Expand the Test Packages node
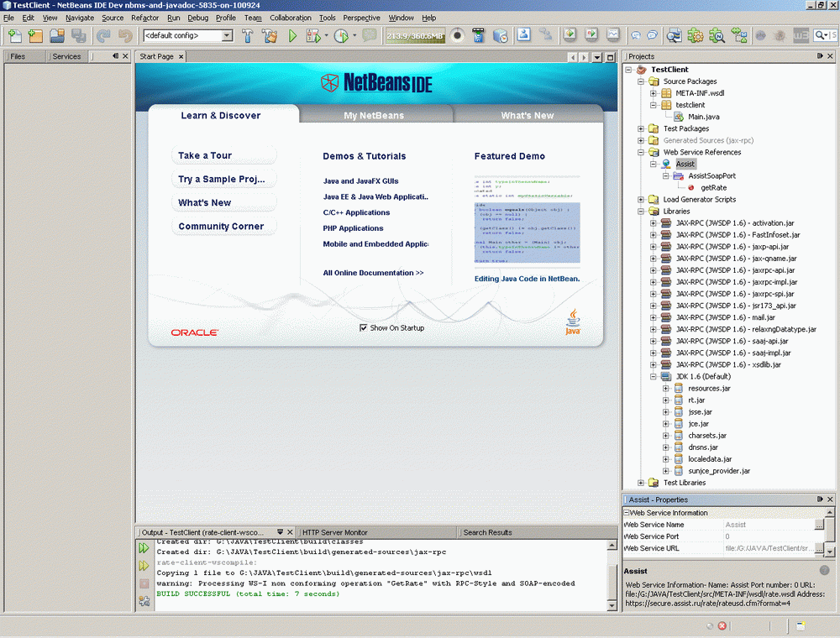 point(641,128)
